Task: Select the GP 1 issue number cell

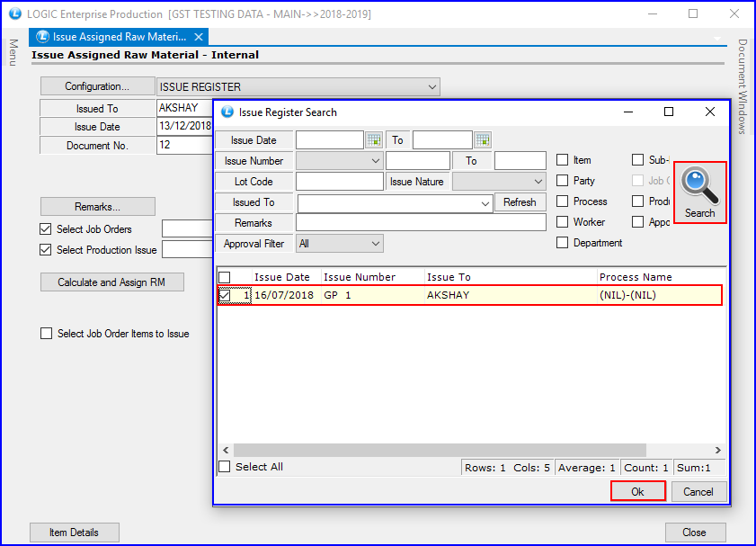Action: click(x=373, y=295)
